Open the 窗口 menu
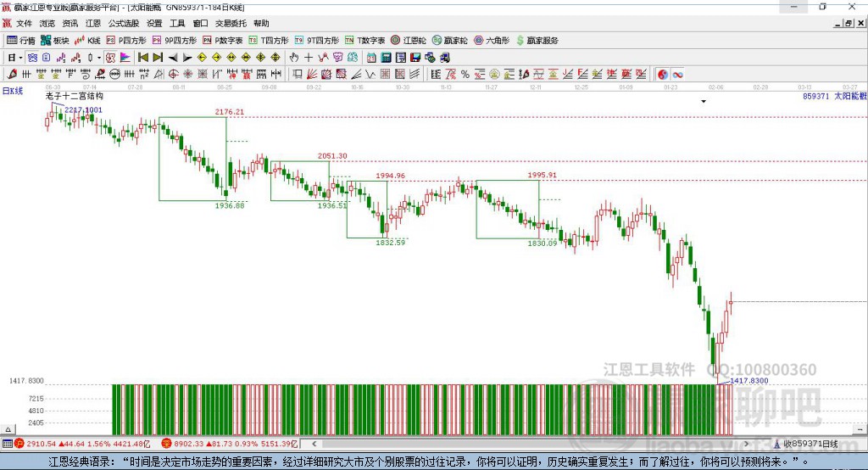The height and width of the screenshot is (470, 868). (x=200, y=23)
